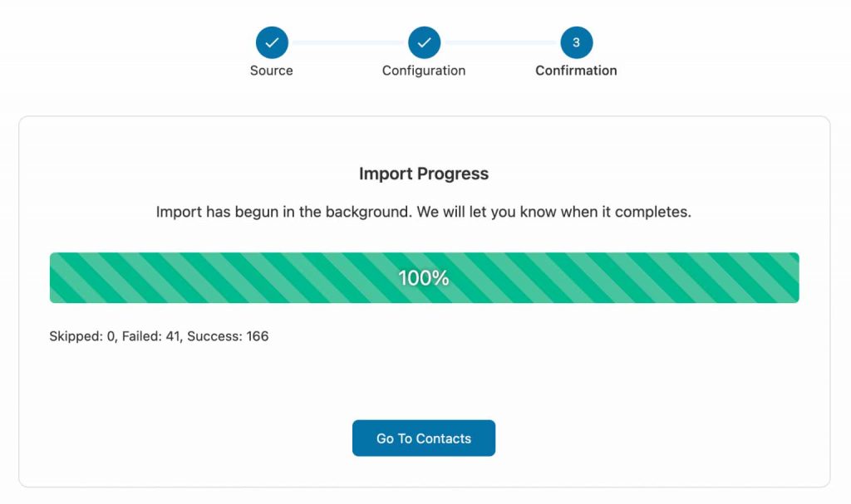Click the Success: 166 count
Image resolution: width=851 pixels, height=504 pixels.
(228, 336)
